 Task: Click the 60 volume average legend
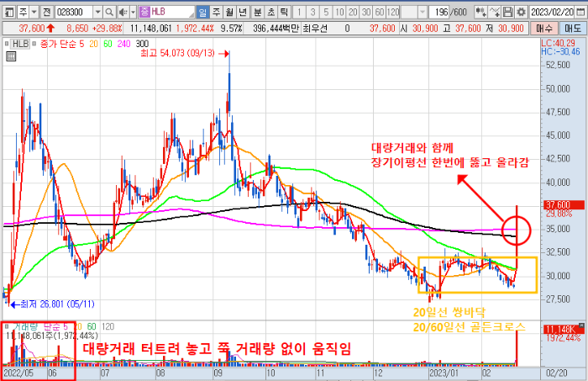[92, 326]
